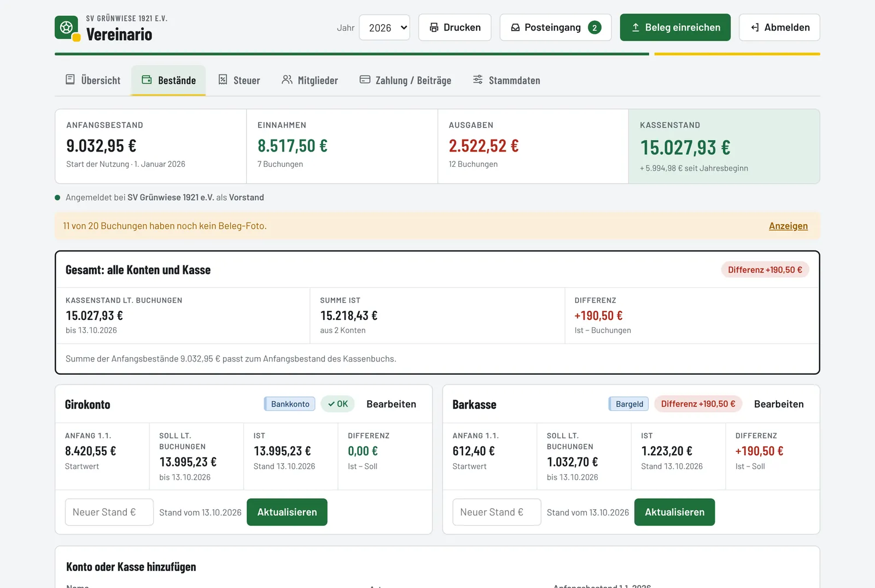Switch to the Übersicht tab

[x=93, y=80]
